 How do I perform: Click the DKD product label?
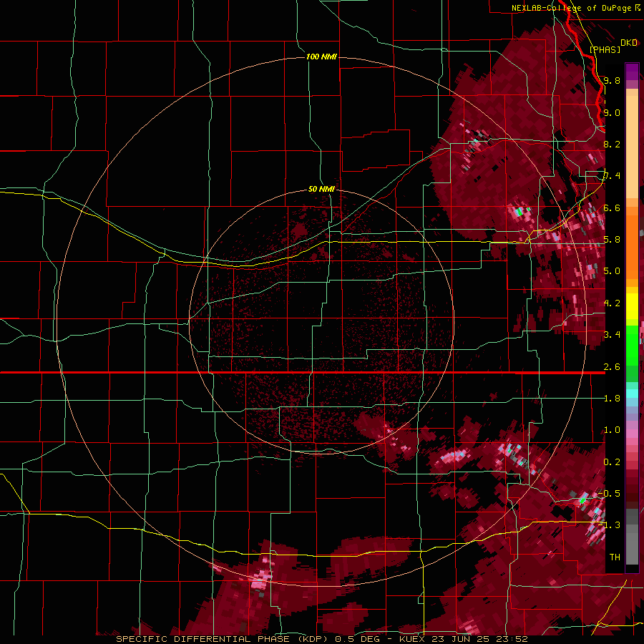tap(629, 43)
